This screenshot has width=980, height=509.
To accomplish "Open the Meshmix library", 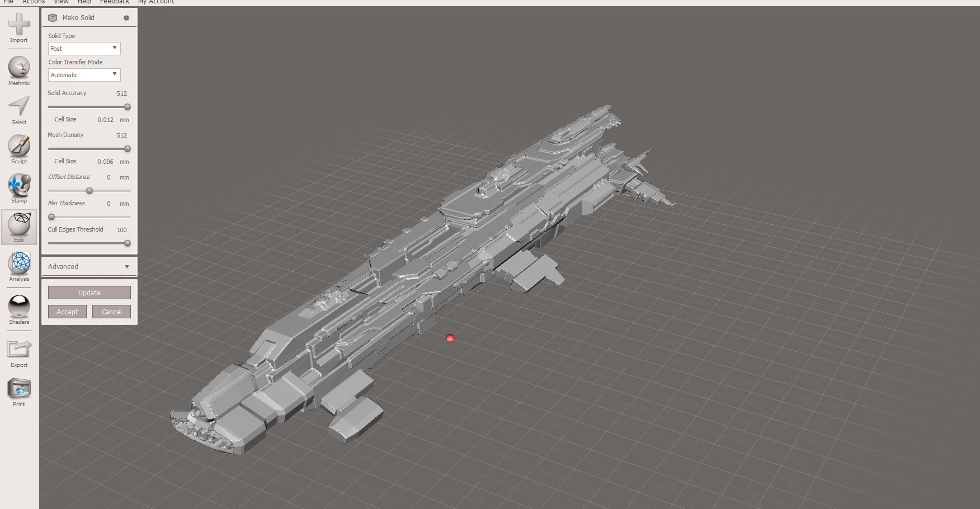I will [x=18, y=70].
